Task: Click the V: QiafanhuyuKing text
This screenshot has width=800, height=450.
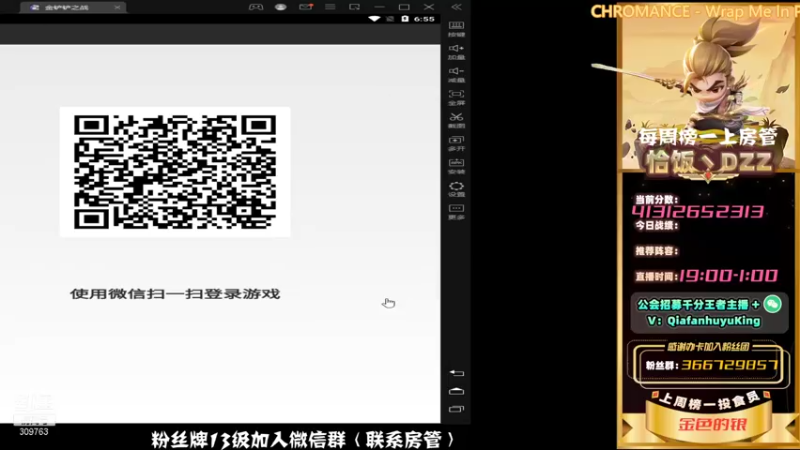Action: click(704, 321)
